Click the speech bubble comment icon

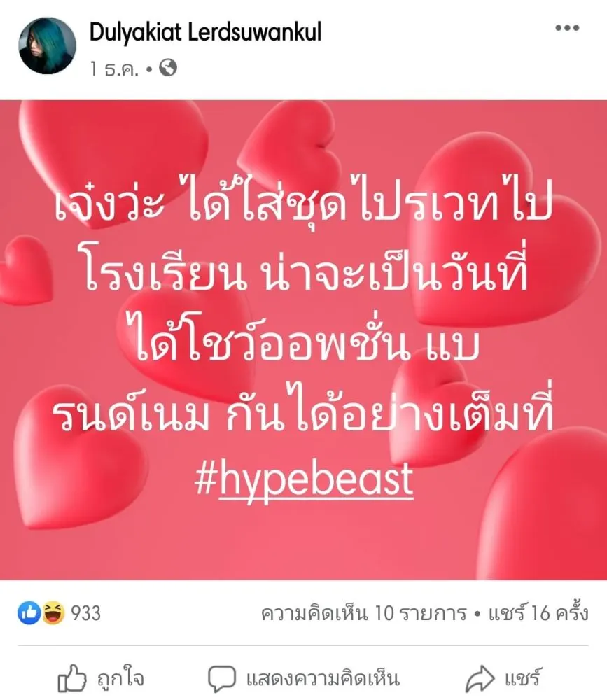point(221,678)
